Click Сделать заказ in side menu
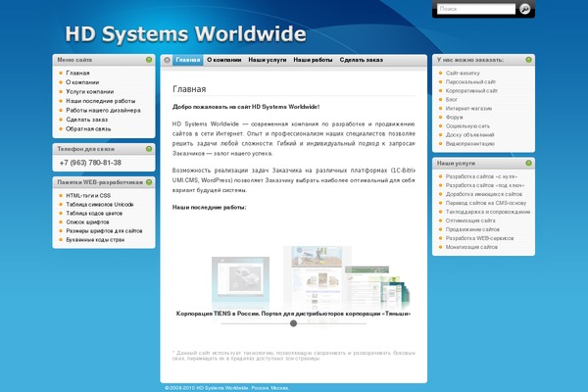 point(86,120)
